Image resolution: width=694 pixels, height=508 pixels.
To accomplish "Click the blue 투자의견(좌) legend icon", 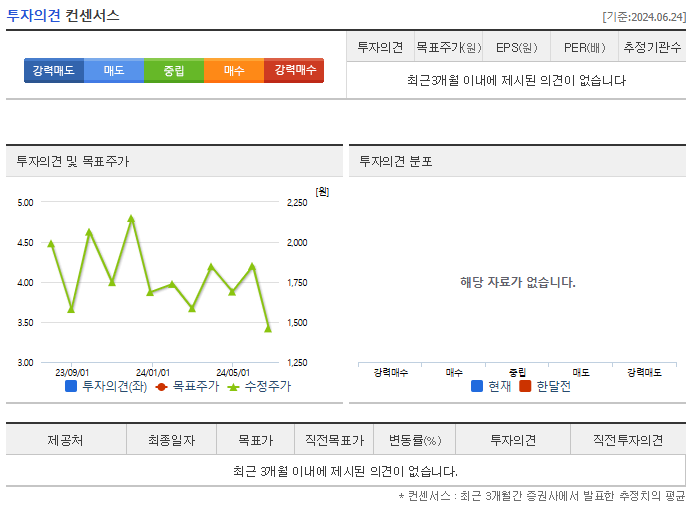I will 71,386.
